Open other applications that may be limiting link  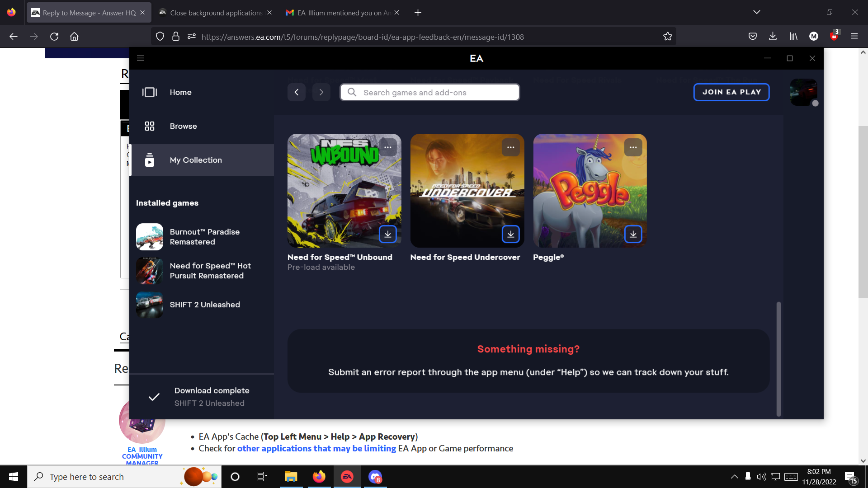click(x=316, y=448)
